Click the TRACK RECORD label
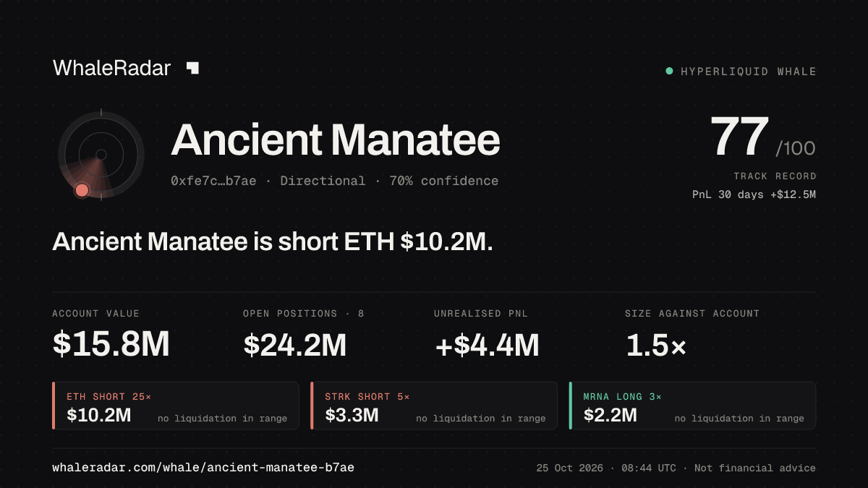This screenshot has height=488, width=868. pos(775,176)
